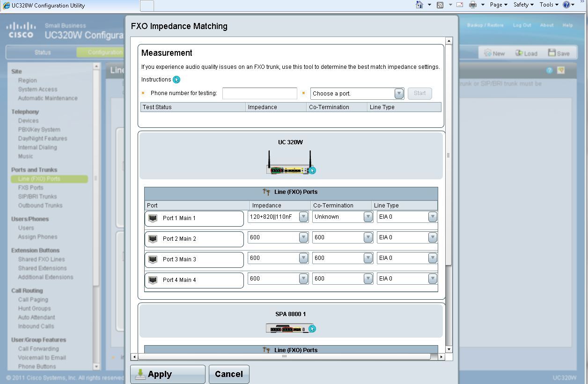Open Port 1 Impedance dropdown

coord(303,217)
